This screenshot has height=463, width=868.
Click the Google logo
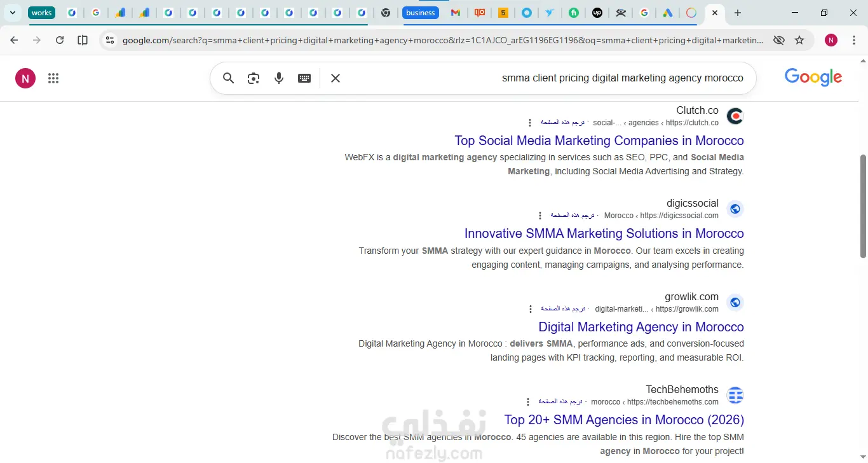pyautogui.click(x=813, y=78)
